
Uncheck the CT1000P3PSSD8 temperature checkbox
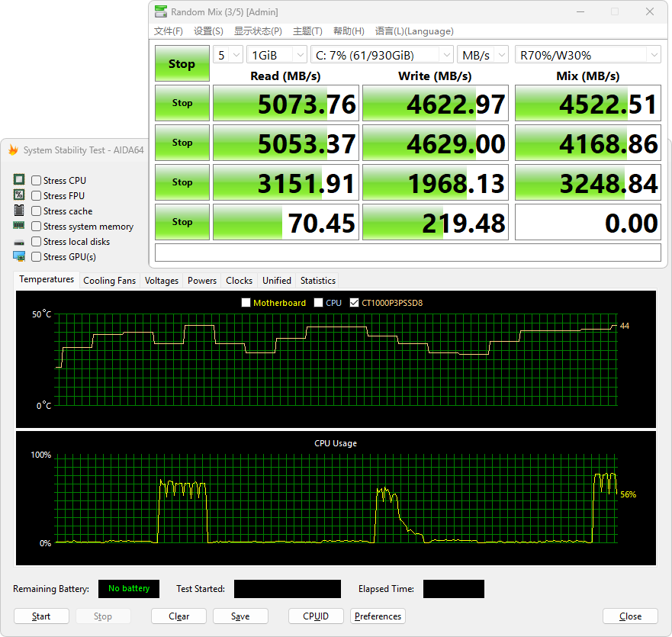pos(355,303)
